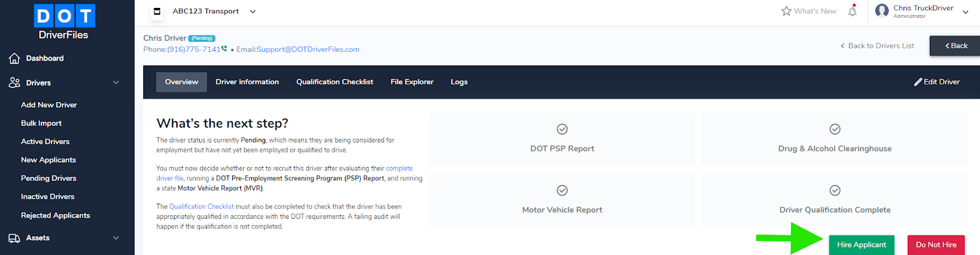Viewport: 980px width, 255px height.
Task: Click the Chris Driver name heading
Action: (165, 38)
